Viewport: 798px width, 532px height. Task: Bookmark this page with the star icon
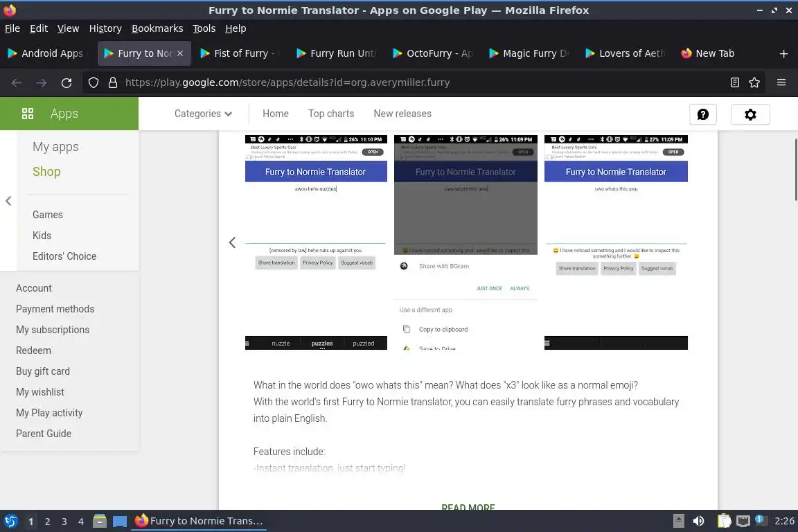(x=754, y=82)
